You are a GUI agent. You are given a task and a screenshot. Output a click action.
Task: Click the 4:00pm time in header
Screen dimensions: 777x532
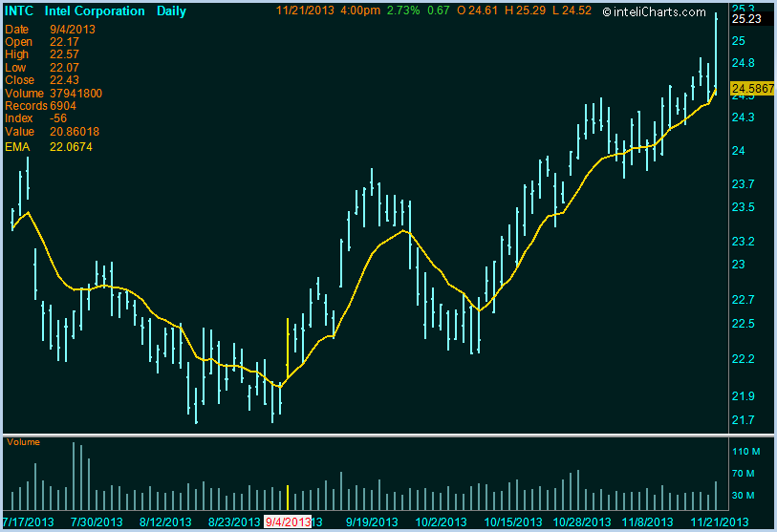pos(360,11)
